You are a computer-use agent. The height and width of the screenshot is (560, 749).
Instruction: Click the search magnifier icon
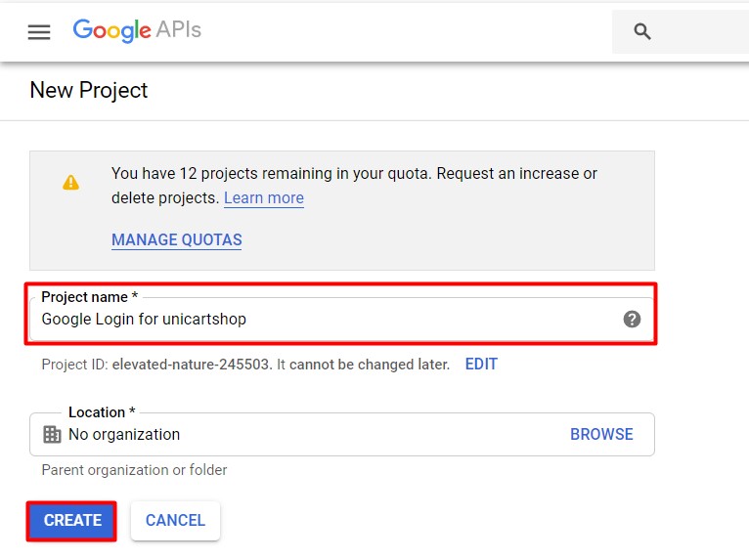point(642,31)
